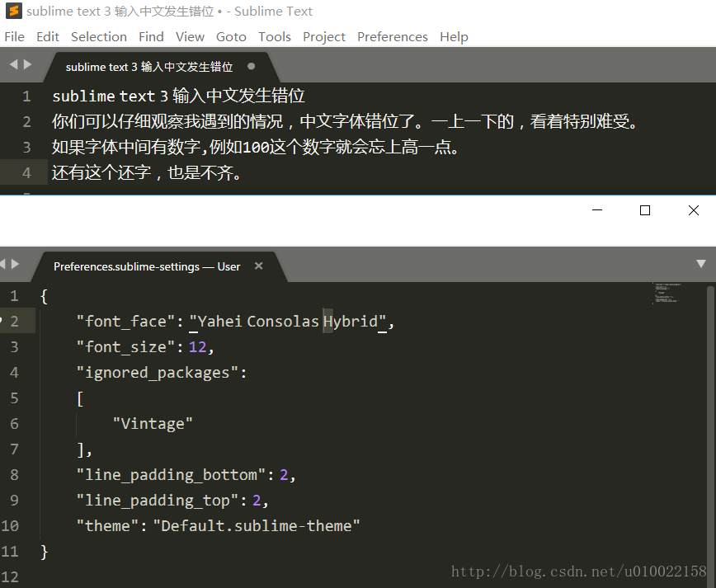This screenshot has height=588, width=716.
Task: Open the Tools menu
Action: (x=275, y=36)
